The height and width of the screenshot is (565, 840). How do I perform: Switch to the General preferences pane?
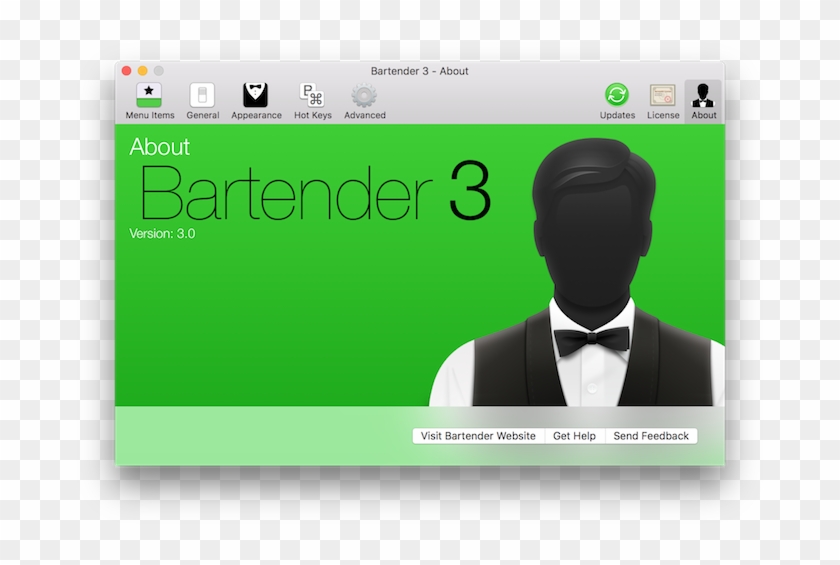(202, 101)
